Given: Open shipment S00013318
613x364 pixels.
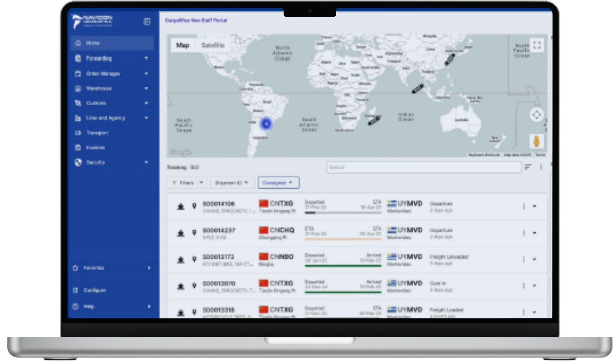Looking at the screenshot, I should [x=218, y=310].
